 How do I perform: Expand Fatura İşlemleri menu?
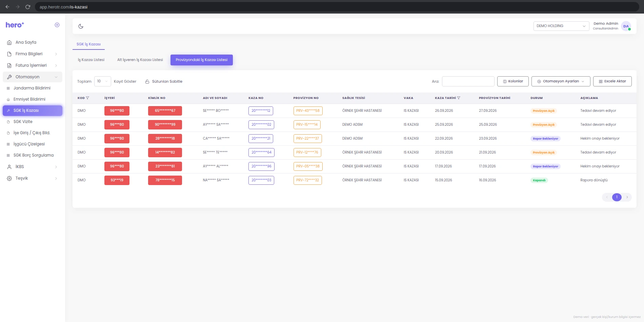33,65
